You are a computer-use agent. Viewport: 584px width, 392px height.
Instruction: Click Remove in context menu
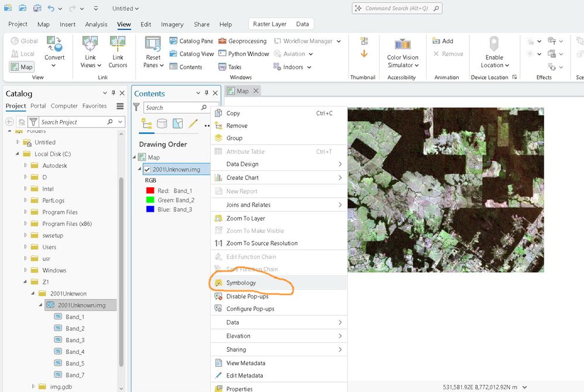pos(279,125)
